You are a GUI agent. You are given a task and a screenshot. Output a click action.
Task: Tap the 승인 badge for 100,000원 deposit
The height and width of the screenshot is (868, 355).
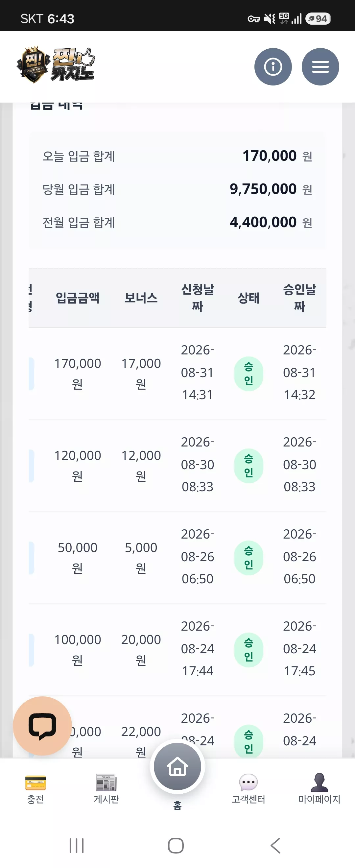coord(248,650)
